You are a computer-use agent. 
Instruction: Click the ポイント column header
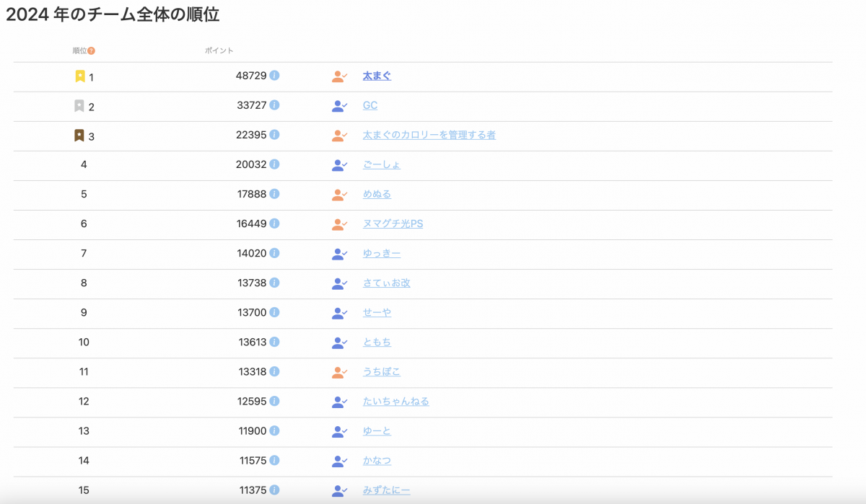(x=219, y=50)
